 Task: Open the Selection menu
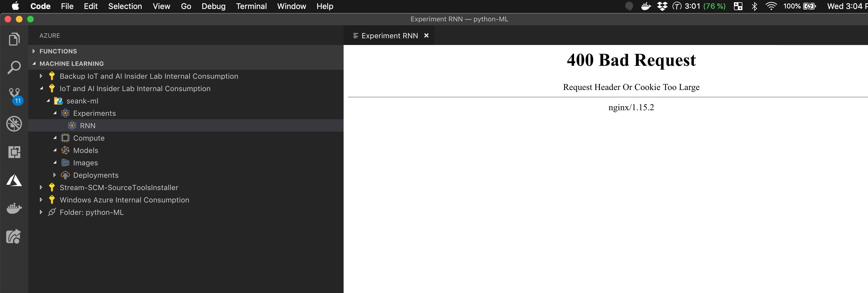125,6
